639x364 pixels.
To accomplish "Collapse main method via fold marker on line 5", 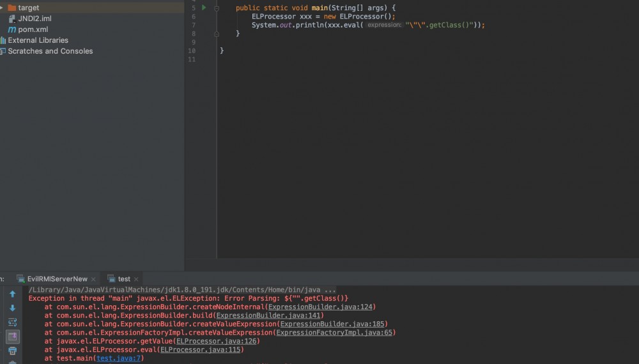I will pyautogui.click(x=217, y=8).
